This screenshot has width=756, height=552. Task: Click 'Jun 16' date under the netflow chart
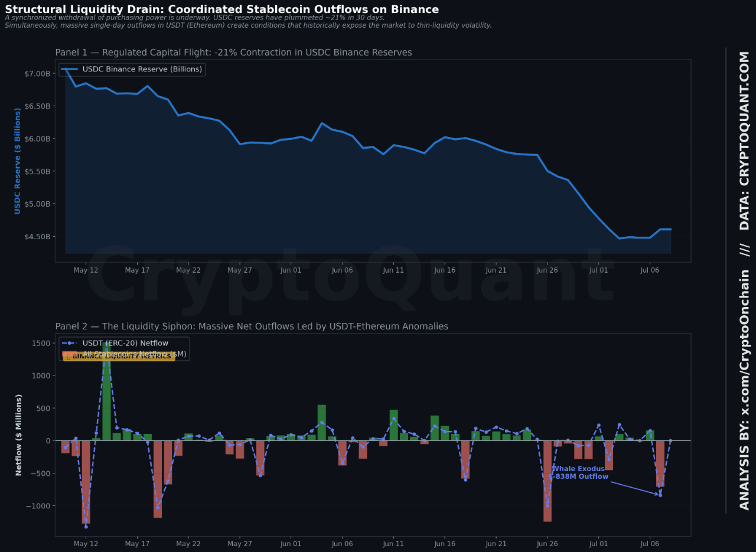(x=444, y=545)
